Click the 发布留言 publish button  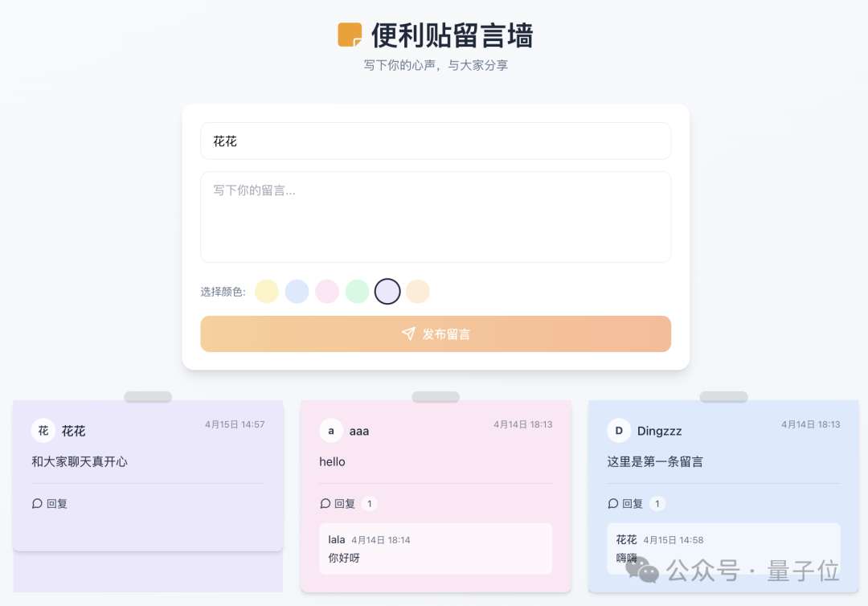pos(436,334)
